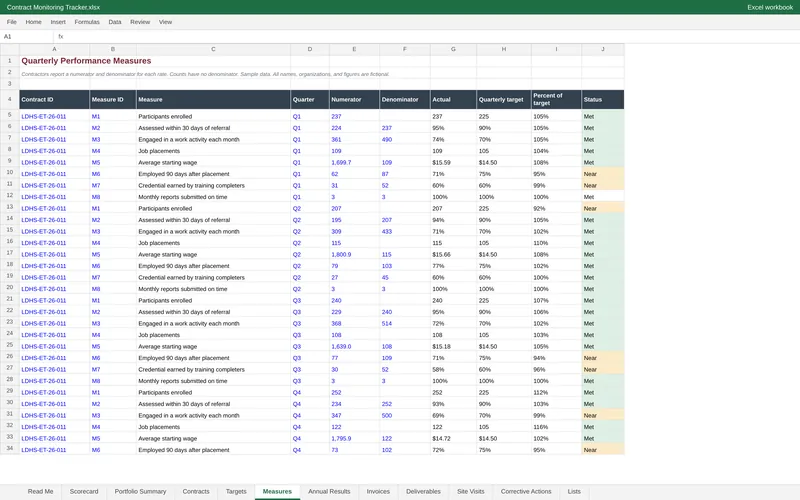This screenshot has height=500, width=800.
Task: Click the 'Denominator' header cell
Action: pos(405,99)
